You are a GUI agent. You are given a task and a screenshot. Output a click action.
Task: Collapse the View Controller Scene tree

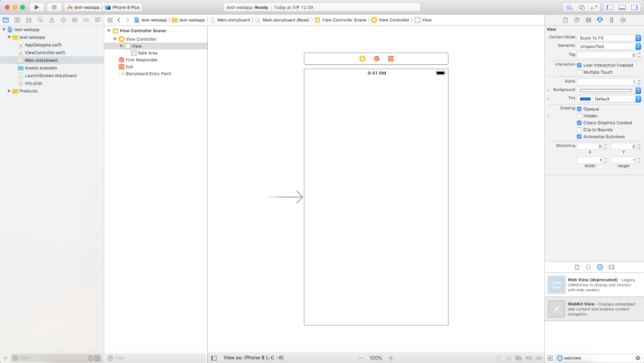[109, 30]
